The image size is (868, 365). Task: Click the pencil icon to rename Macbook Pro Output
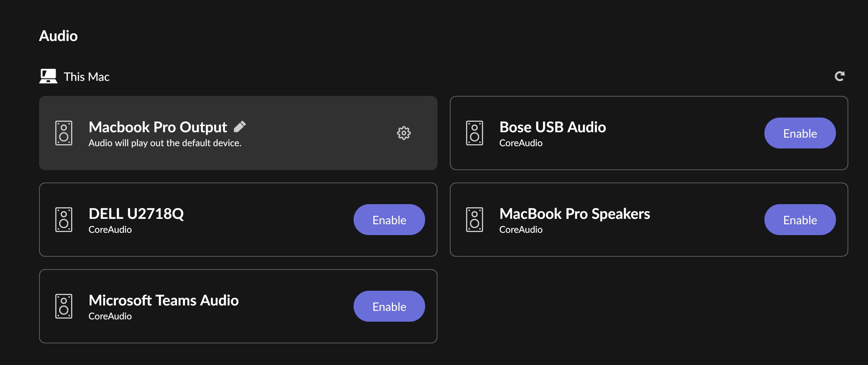pos(240,126)
